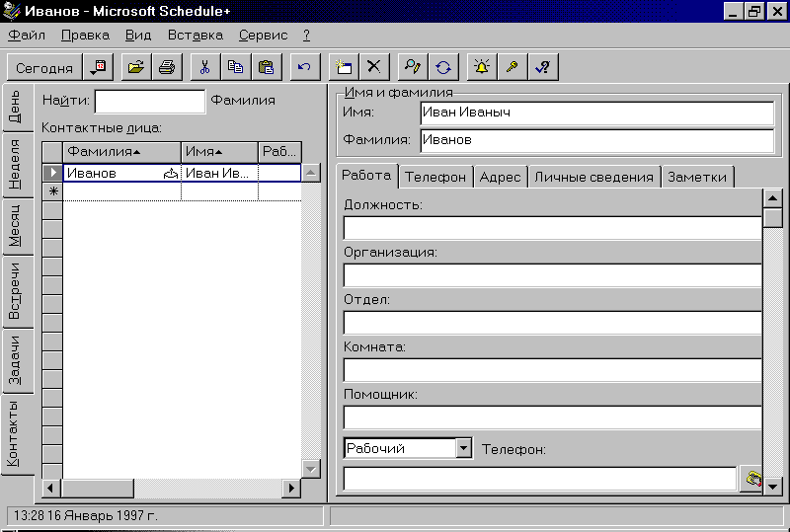Click the Open folder toolbar icon

pos(136,67)
